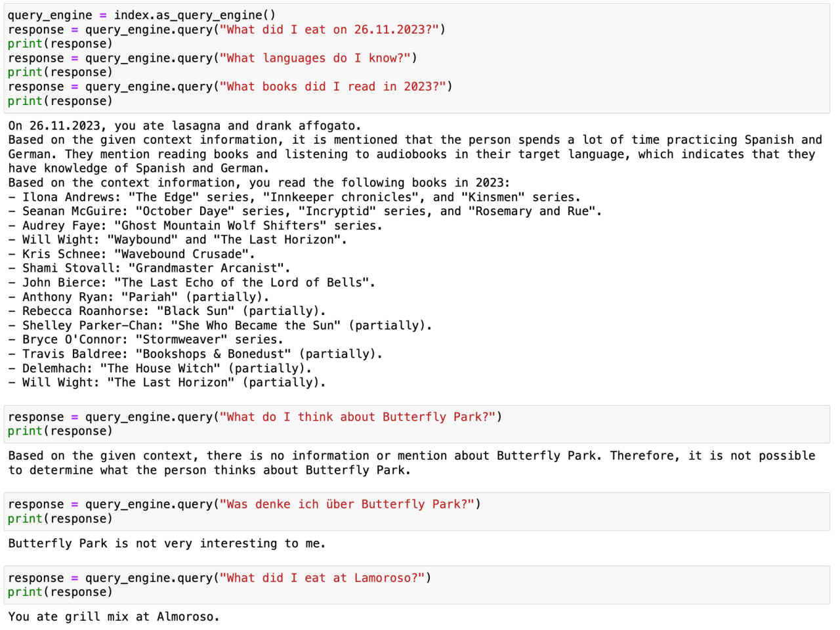This screenshot has height=630, width=840.
Task: Click the output "Butterfly Park is not very interesting to me."
Action: [167, 543]
